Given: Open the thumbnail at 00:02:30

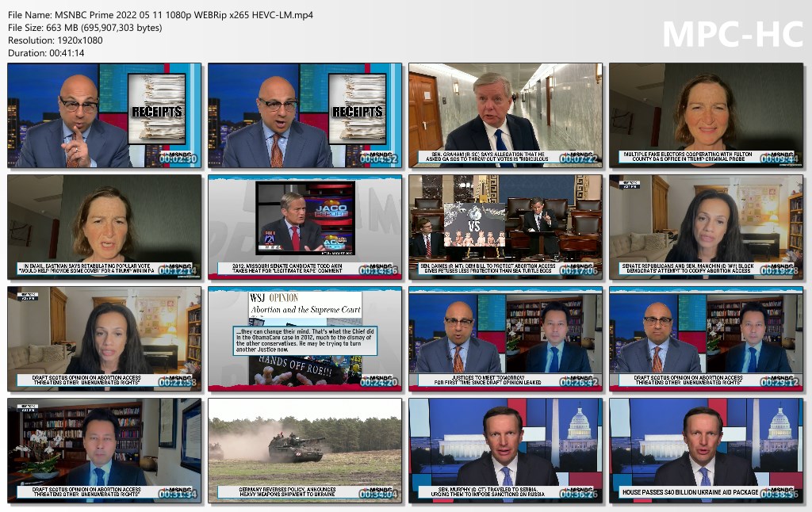Looking at the screenshot, I should click(x=104, y=116).
